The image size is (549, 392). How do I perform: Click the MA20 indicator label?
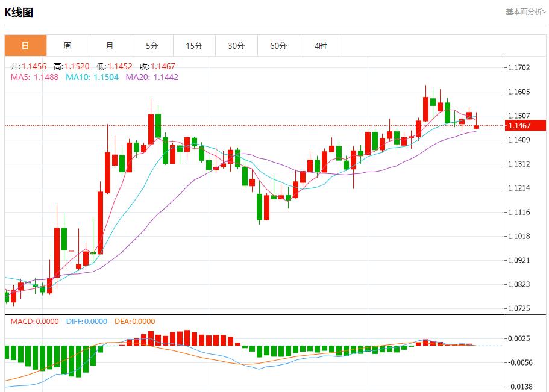tap(152, 77)
